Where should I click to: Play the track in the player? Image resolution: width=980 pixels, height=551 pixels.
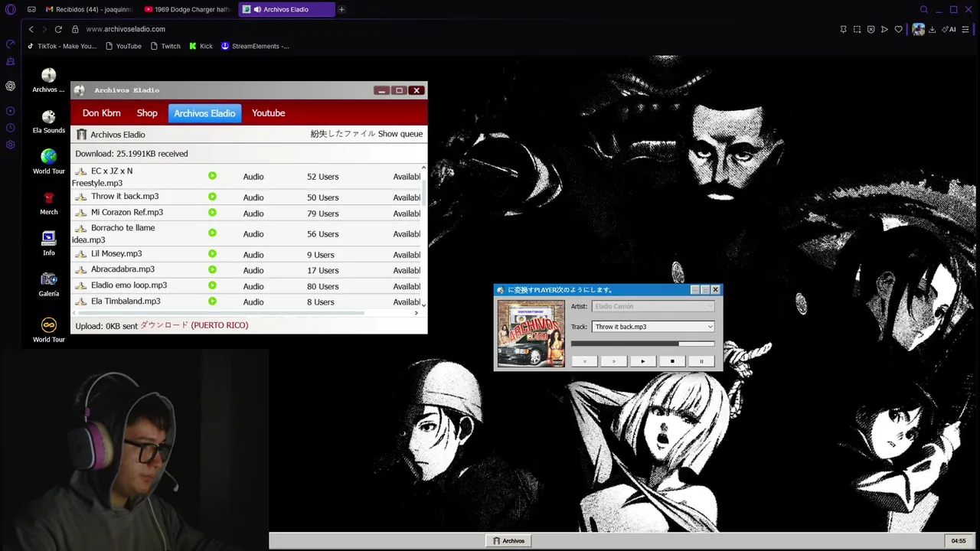coord(642,361)
